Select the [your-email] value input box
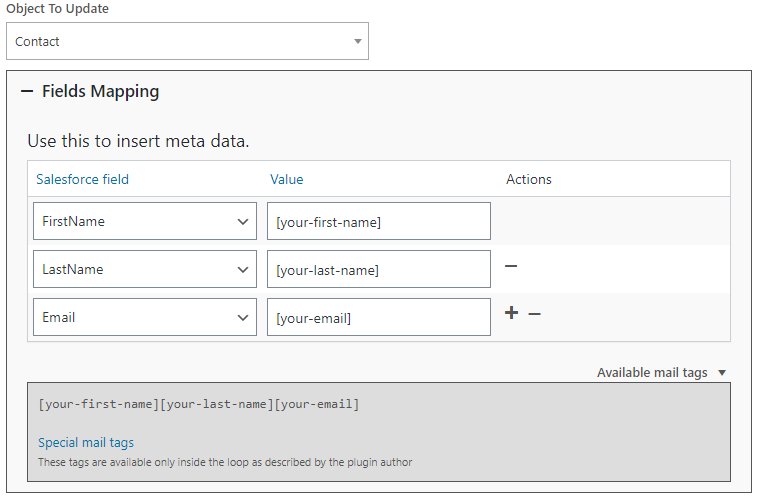The height and width of the screenshot is (497, 758). (x=378, y=317)
